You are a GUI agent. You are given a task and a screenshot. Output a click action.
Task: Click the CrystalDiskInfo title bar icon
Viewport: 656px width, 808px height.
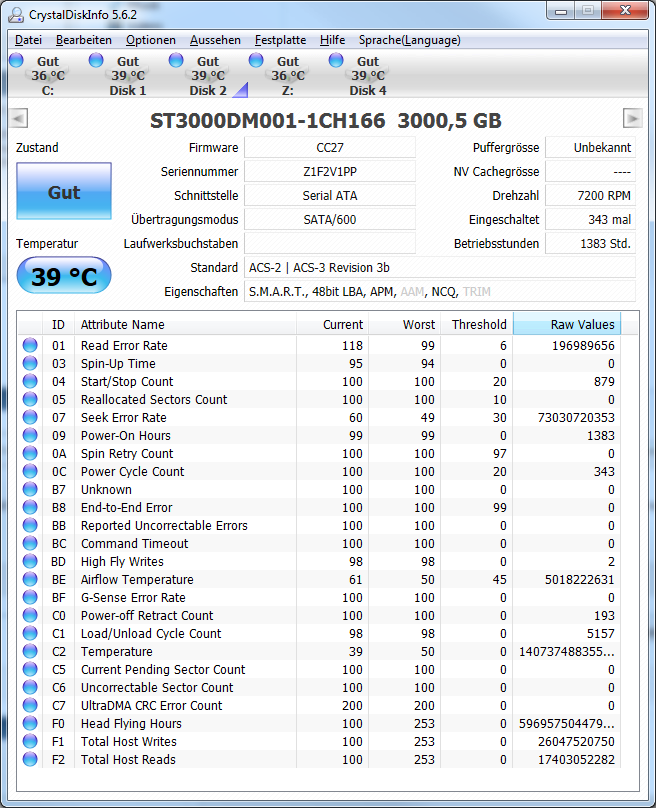16,15
